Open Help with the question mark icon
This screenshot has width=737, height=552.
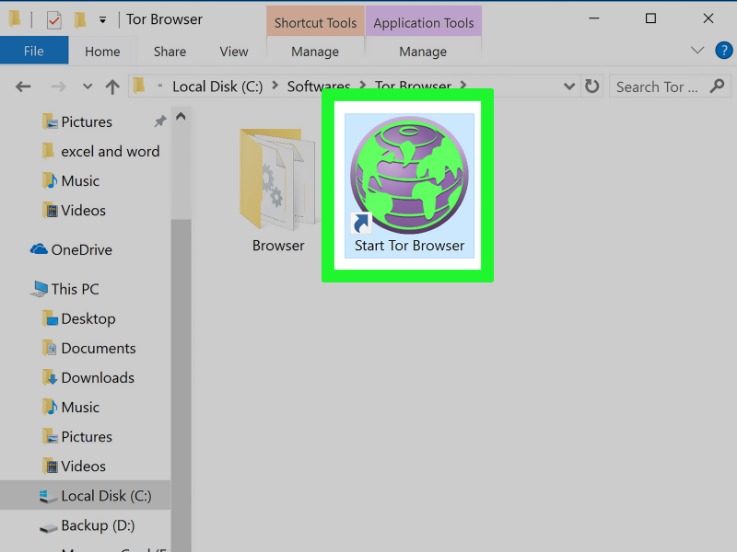point(724,50)
